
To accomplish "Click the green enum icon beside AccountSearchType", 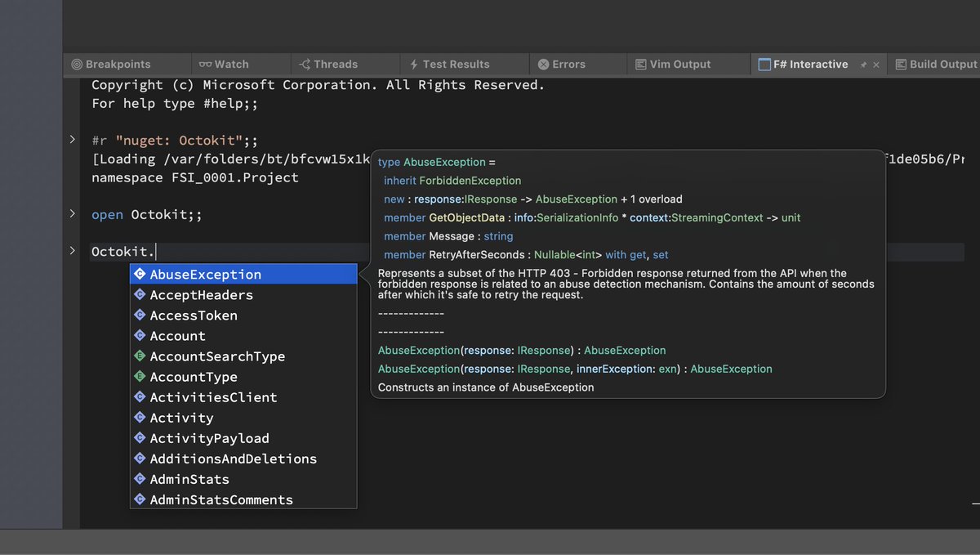I will click(x=140, y=356).
